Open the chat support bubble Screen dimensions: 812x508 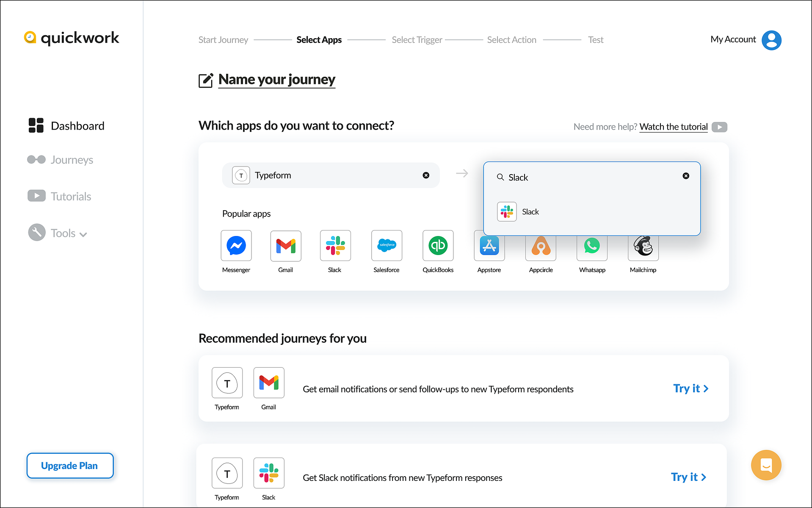click(766, 465)
